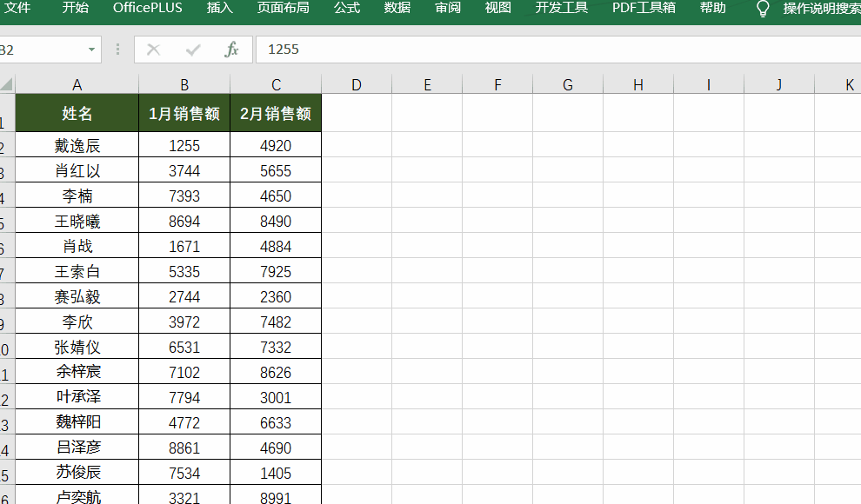Open the 视图 ribbon tab

[498, 8]
